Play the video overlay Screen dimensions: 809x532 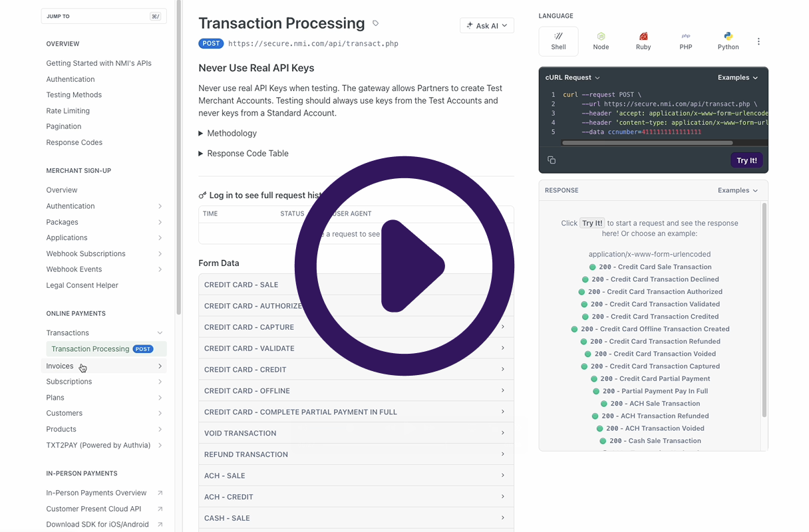point(404,266)
